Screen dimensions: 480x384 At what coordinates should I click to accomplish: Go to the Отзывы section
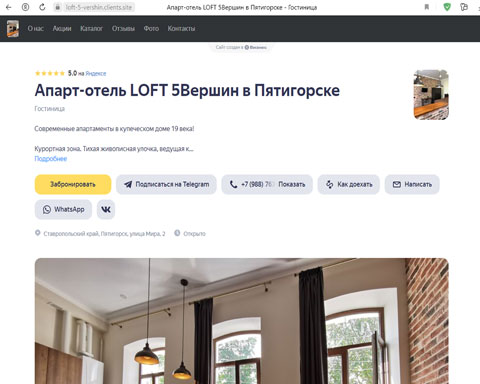(123, 29)
